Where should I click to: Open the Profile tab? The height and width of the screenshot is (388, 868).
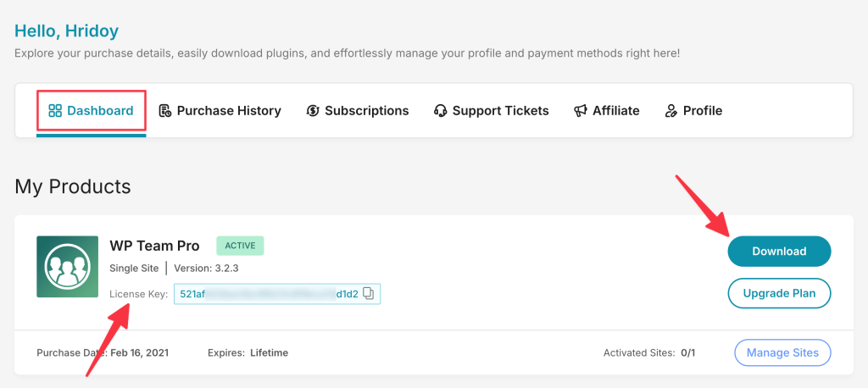[x=702, y=111]
